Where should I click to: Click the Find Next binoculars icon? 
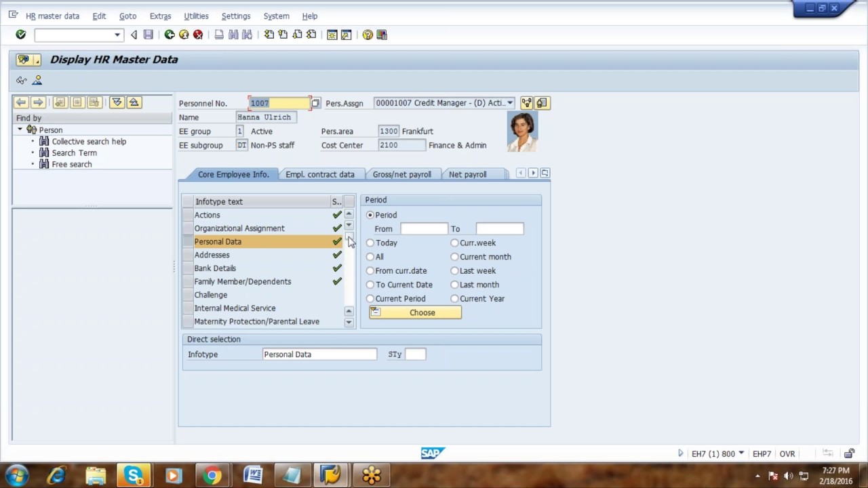tap(248, 35)
